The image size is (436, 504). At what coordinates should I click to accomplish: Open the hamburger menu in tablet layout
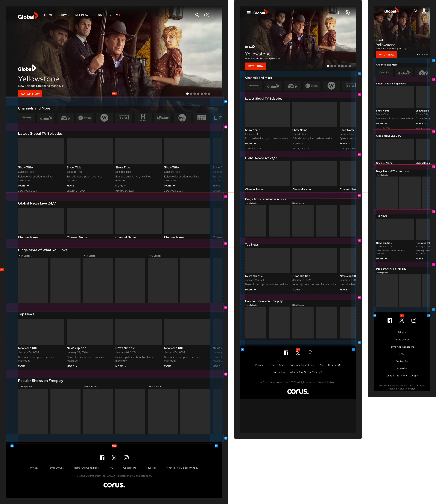(x=249, y=13)
